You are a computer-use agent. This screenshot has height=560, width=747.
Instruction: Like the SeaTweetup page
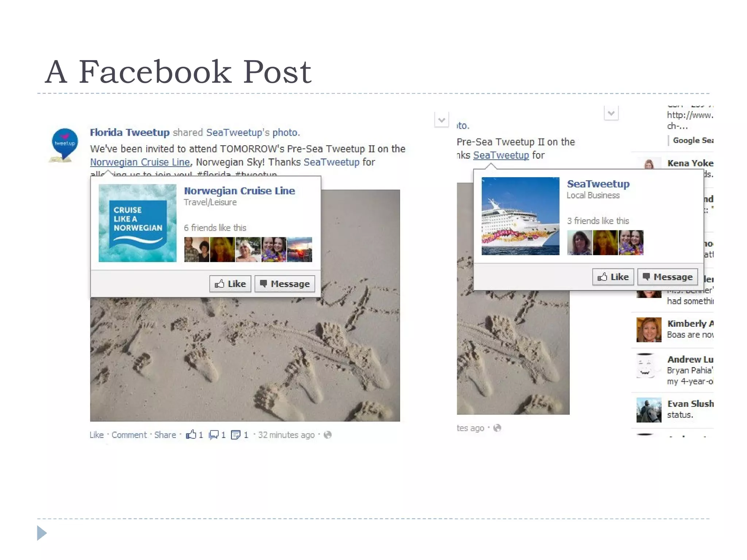coord(613,277)
